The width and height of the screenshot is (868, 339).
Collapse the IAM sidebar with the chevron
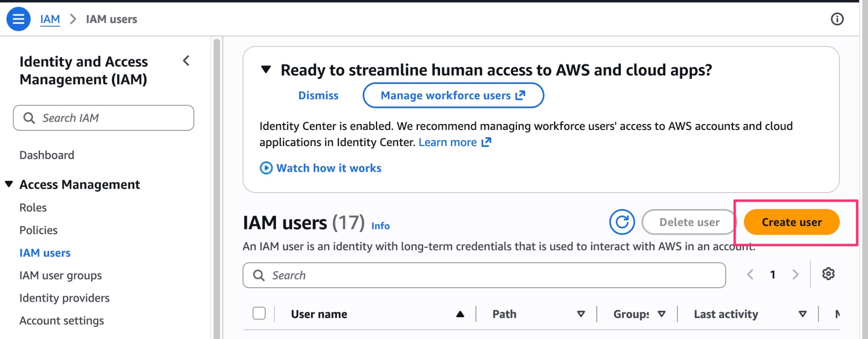(x=186, y=61)
